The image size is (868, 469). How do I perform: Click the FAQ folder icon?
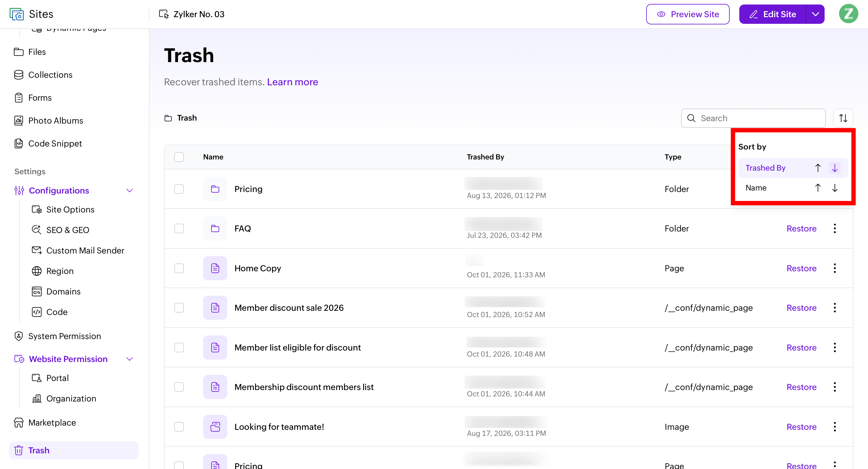point(215,228)
